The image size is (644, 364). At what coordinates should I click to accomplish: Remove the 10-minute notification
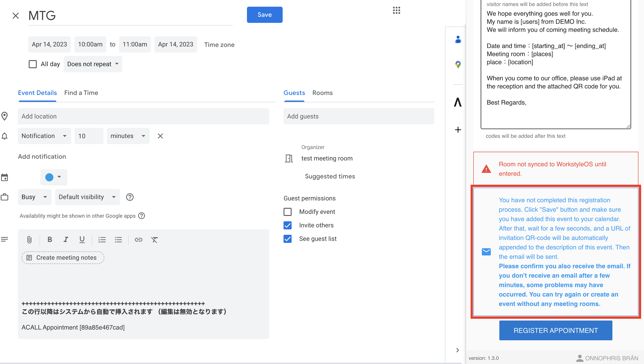click(x=160, y=136)
